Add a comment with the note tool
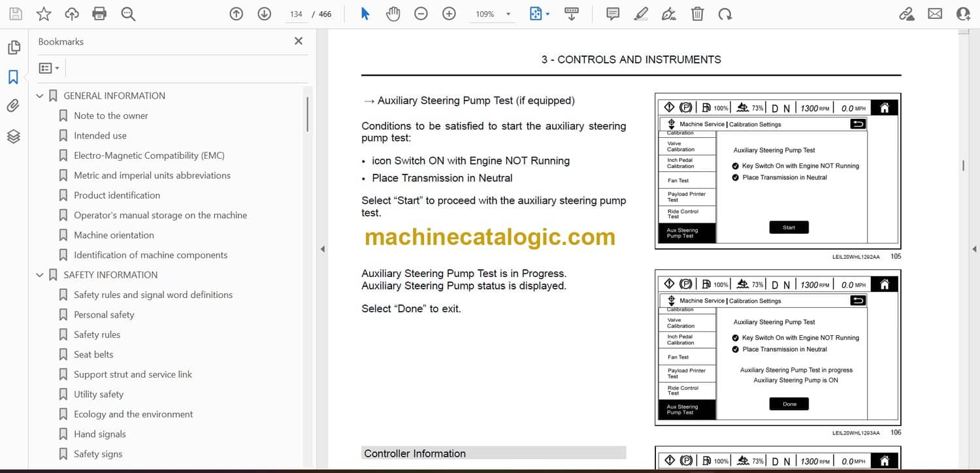Image resolution: width=980 pixels, height=473 pixels. 613,14
